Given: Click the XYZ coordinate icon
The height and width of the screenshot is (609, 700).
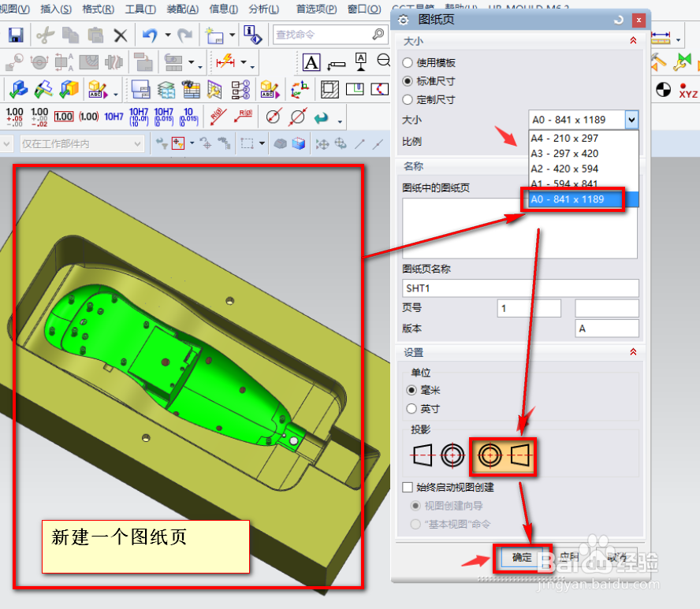Looking at the screenshot, I should (688, 91).
